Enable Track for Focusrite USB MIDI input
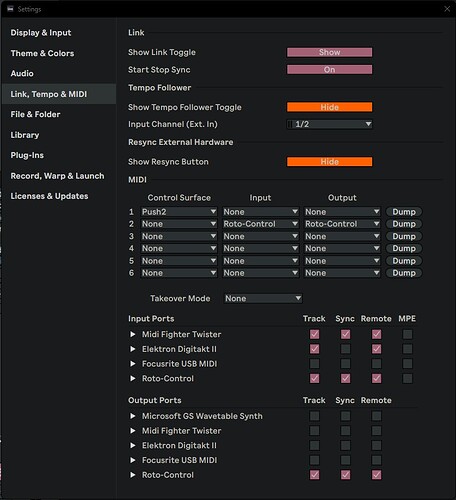This screenshot has width=456, height=500. click(x=314, y=363)
